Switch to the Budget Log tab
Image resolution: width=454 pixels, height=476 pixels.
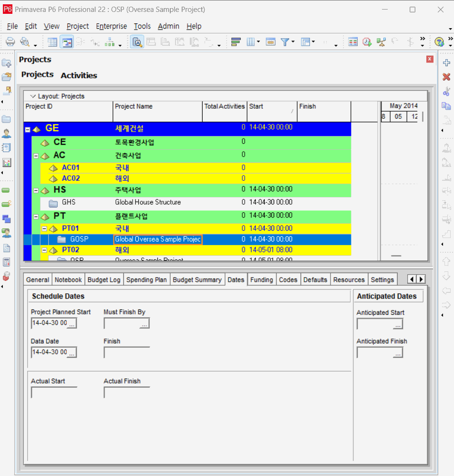click(104, 279)
